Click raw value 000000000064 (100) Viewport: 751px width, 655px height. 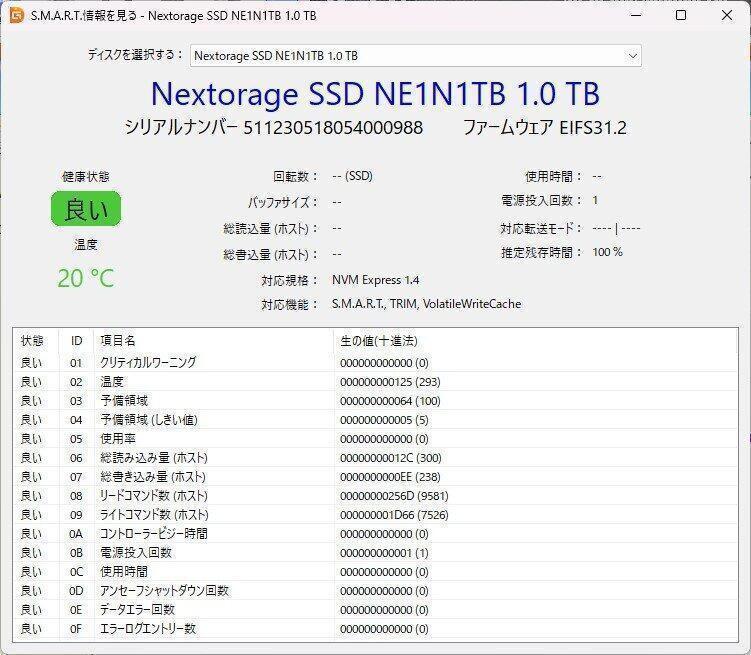[x=390, y=401]
